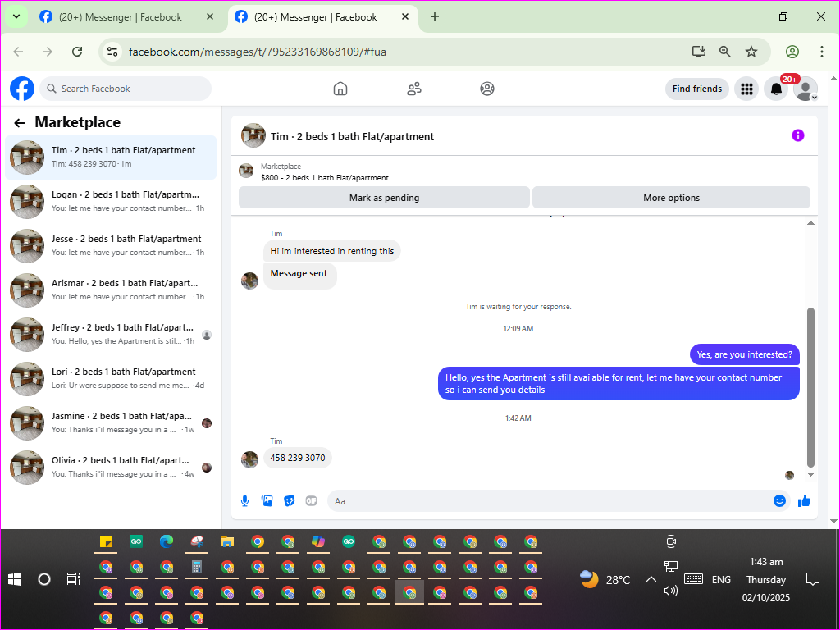Go to the Facebook Home icon
This screenshot has width=840, height=630.
340,89
